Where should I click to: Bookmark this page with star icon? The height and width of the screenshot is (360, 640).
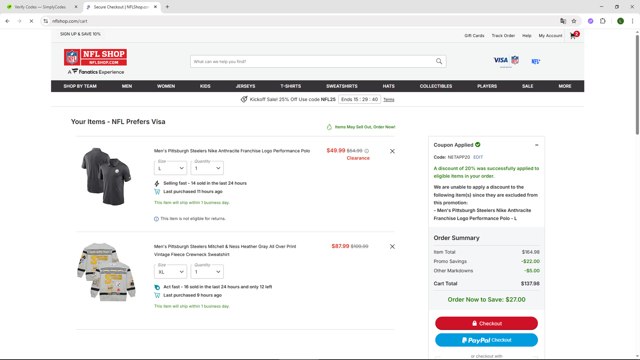click(x=574, y=21)
